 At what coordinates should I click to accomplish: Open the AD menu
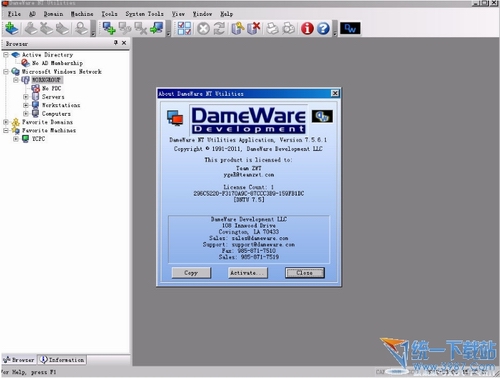coord(32,14)
